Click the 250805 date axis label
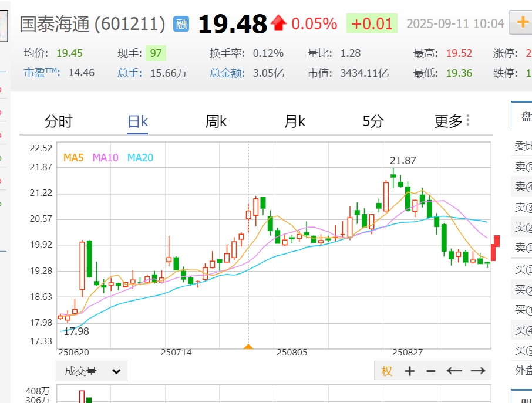The image size is (532, 403). 292,353
